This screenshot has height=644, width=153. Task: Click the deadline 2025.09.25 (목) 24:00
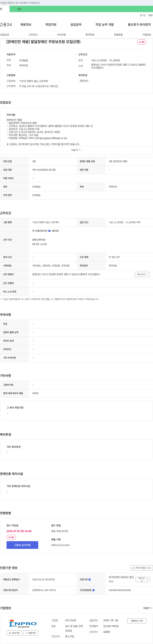(x=19, y=531)
